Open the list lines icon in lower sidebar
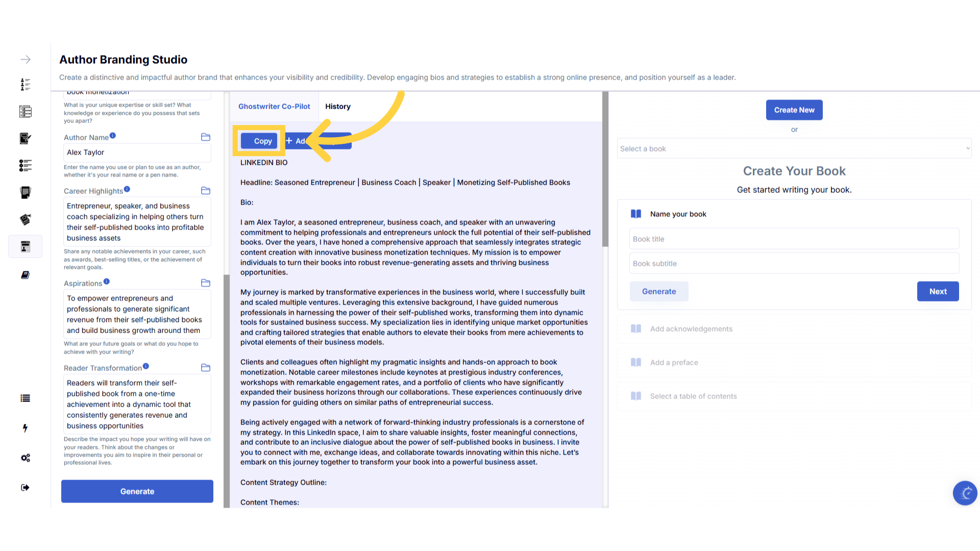This screenshot has width=980, height=551. (25, 398)
